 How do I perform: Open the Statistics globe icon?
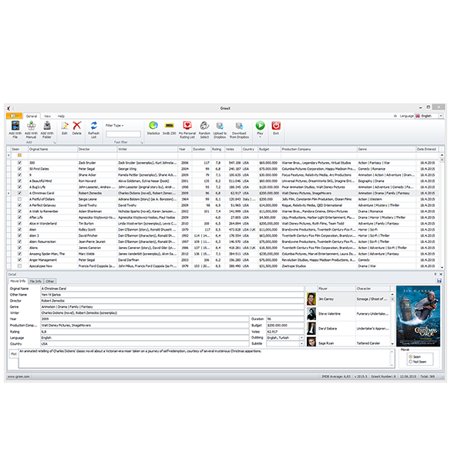coord(153,125)
